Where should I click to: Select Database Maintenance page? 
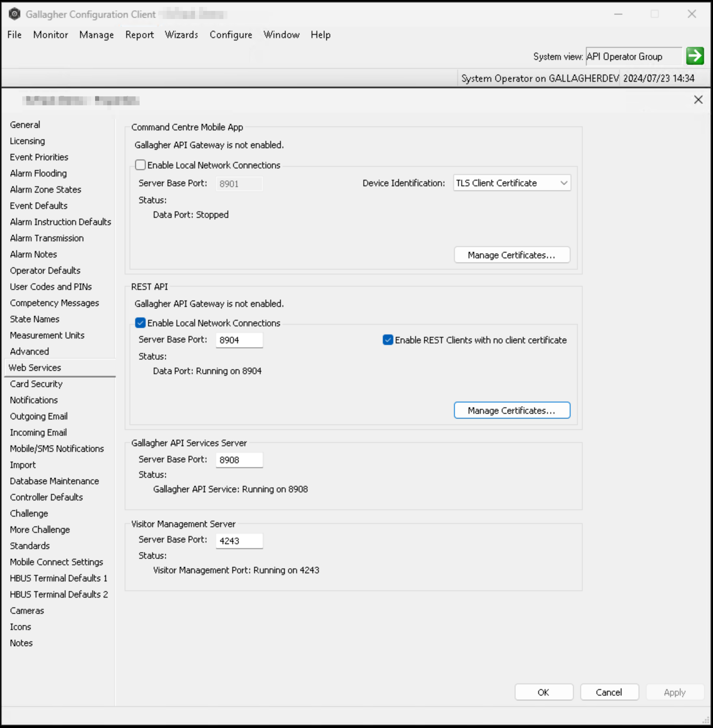[55, 481]
